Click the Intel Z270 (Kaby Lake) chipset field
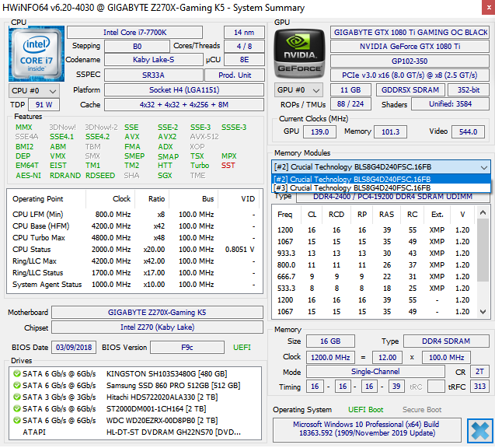 [157, 327]
